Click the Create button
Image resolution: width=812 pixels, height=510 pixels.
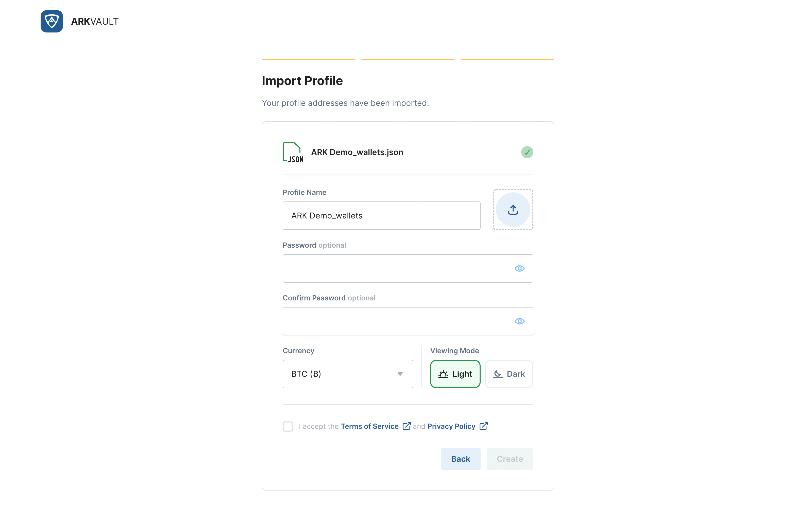[510, 459]
